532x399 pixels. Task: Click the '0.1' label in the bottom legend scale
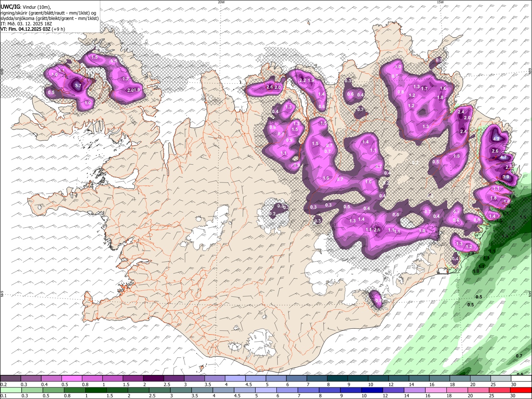3,396
